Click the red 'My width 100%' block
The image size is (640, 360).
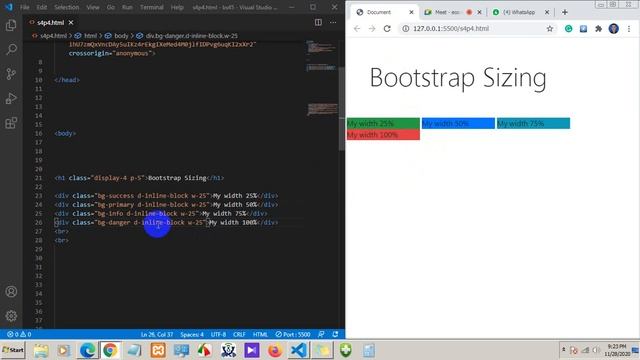pos(383,134)
